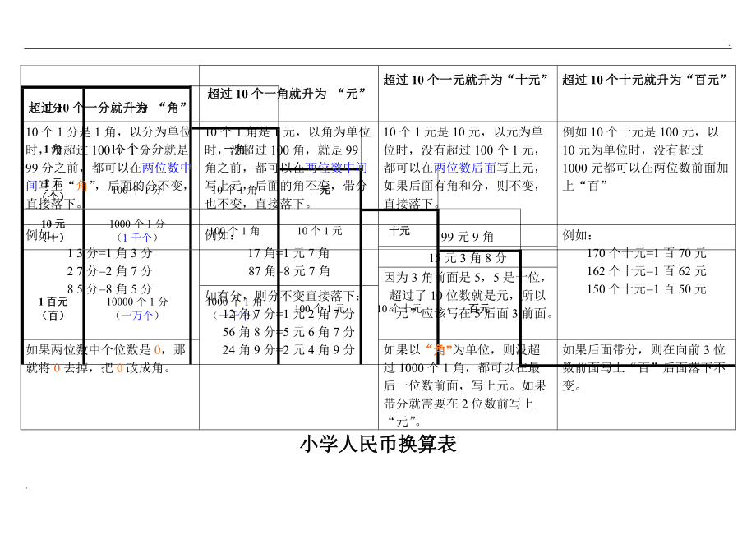Click the blue text "(一万个)"
Viewport: 756px width, 535px height.
click(137, 316)
